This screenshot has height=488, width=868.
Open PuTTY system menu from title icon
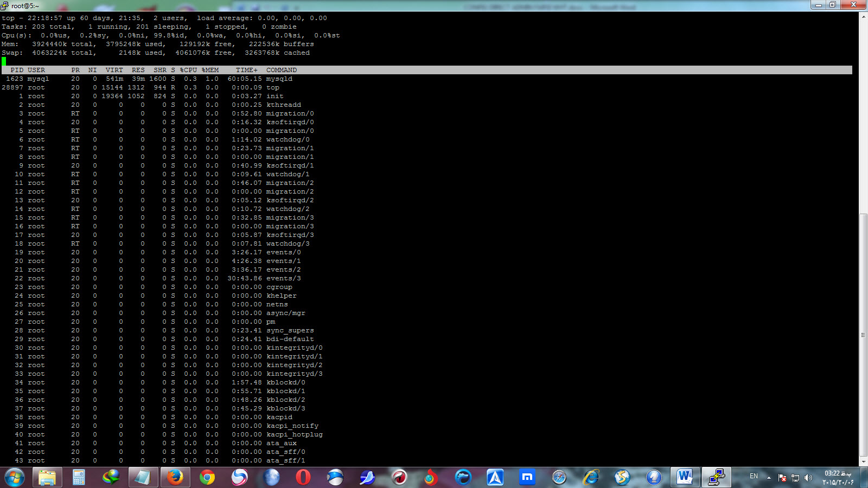pyautogui.click(x=4, y=5)
